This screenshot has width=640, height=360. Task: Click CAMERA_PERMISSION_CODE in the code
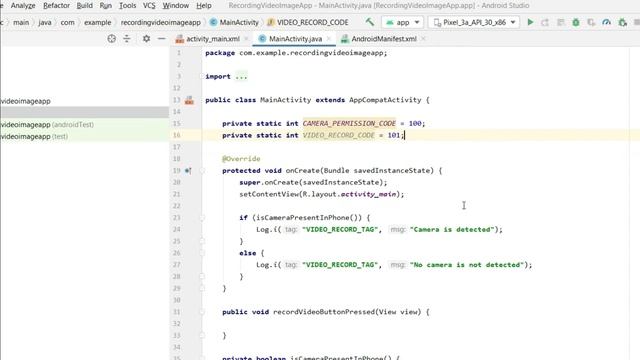(x=349, y=123)
